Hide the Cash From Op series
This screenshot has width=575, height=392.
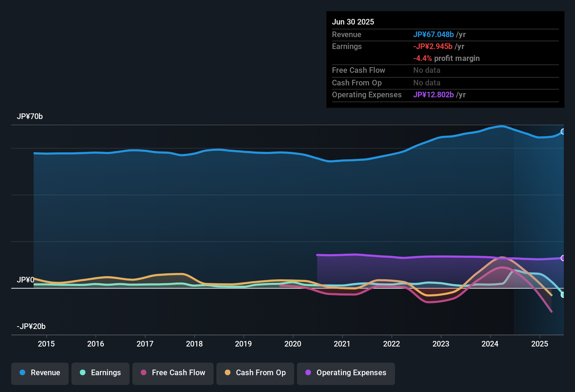255,373
